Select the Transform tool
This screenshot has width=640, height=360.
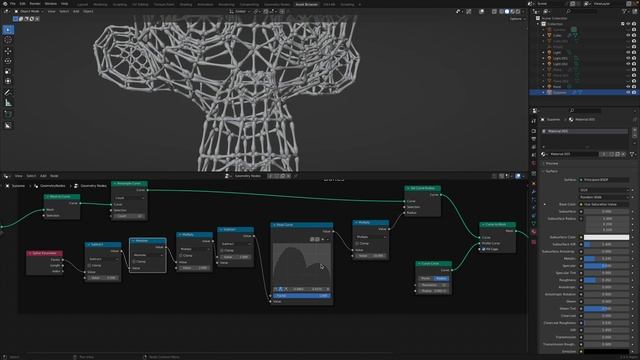[8, 81]
